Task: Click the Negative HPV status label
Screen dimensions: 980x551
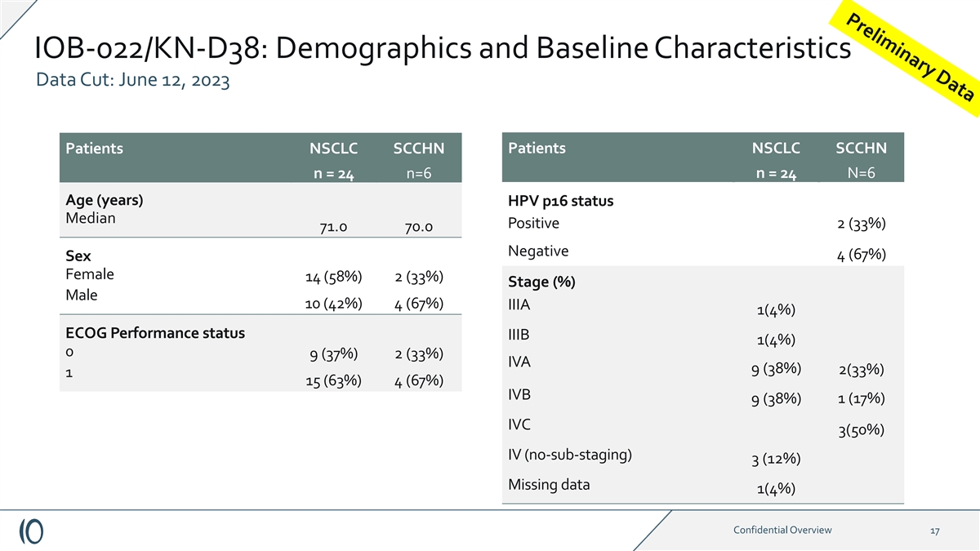Action: [x=537, y=251]
